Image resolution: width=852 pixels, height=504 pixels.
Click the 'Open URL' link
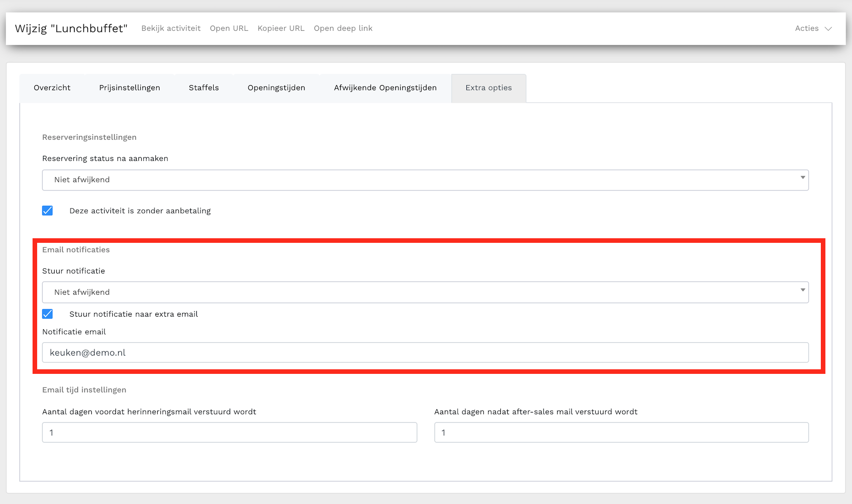[x=229, y=28]
